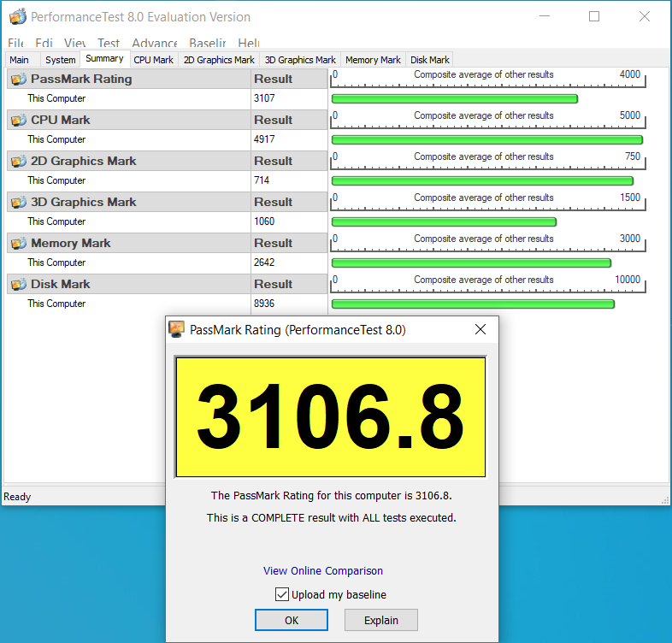Image resolution: width=672 pixels, height=643 pixels.
Task: Click the Disk Mark green result bar
Action: pos(473,304)
